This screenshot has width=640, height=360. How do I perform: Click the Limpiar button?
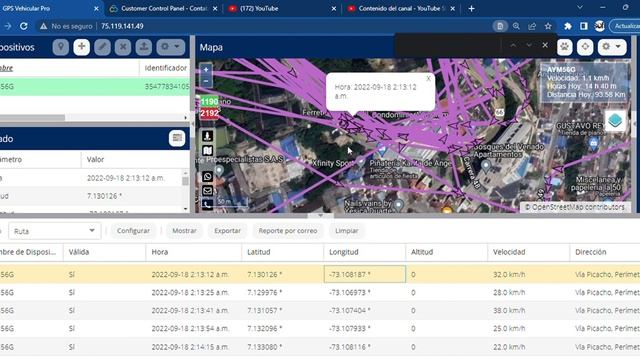click(x=347, y=231)
